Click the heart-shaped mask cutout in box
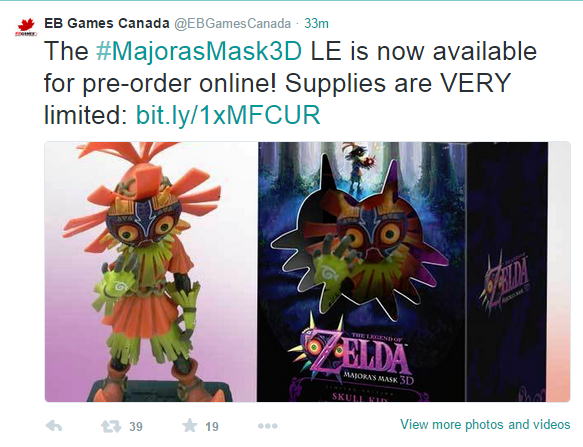Screen dimensions: 583x447 [x=360, y=238]
